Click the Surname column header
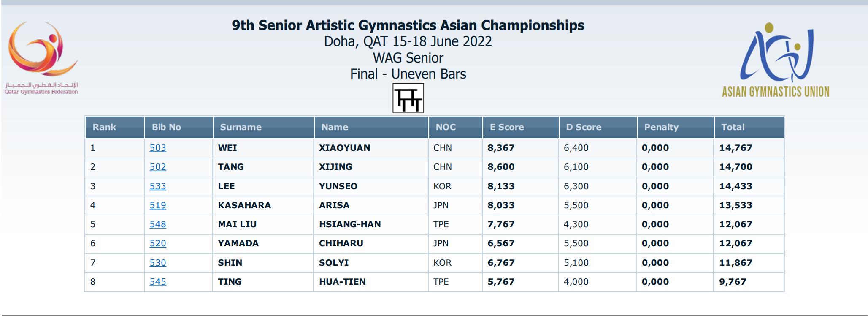868x316 pixels. 241,127
